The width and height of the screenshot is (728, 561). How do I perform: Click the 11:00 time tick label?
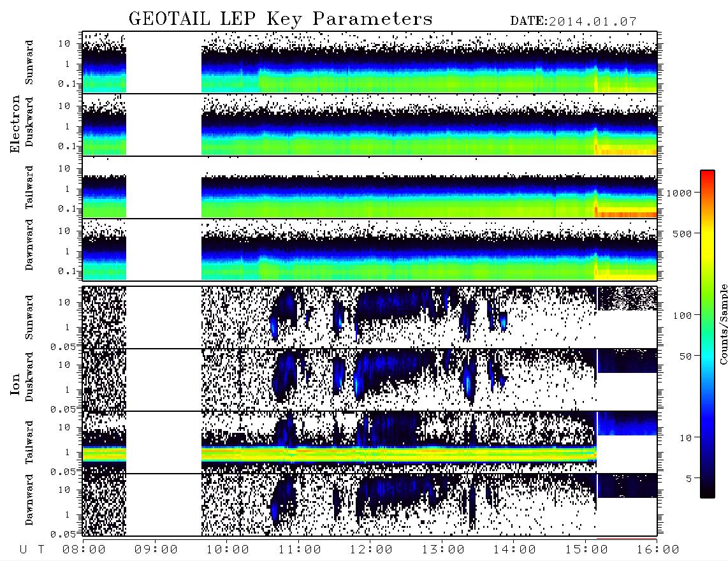click(x=300, y=550)
